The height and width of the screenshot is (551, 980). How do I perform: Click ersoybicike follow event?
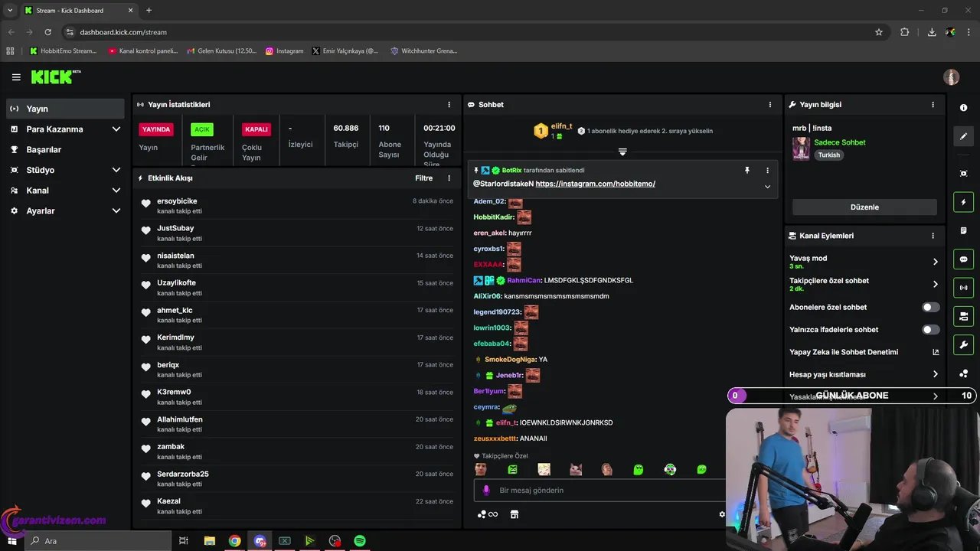coord(296,206)
